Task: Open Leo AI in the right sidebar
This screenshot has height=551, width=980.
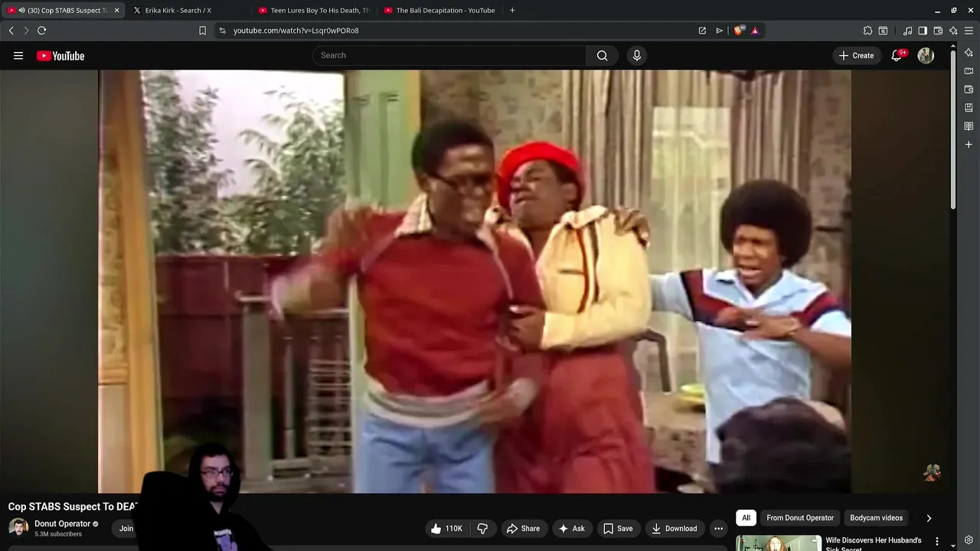Action: point(969,53)
